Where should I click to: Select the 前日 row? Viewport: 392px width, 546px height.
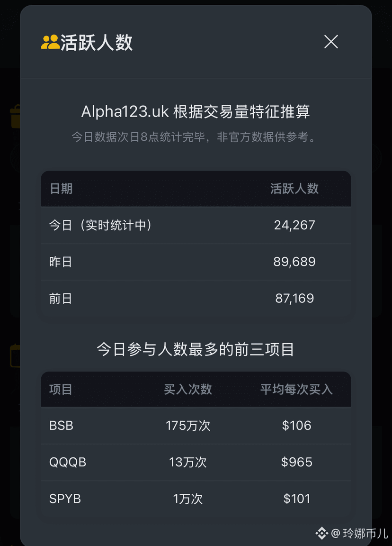click(x=196, y=299)
